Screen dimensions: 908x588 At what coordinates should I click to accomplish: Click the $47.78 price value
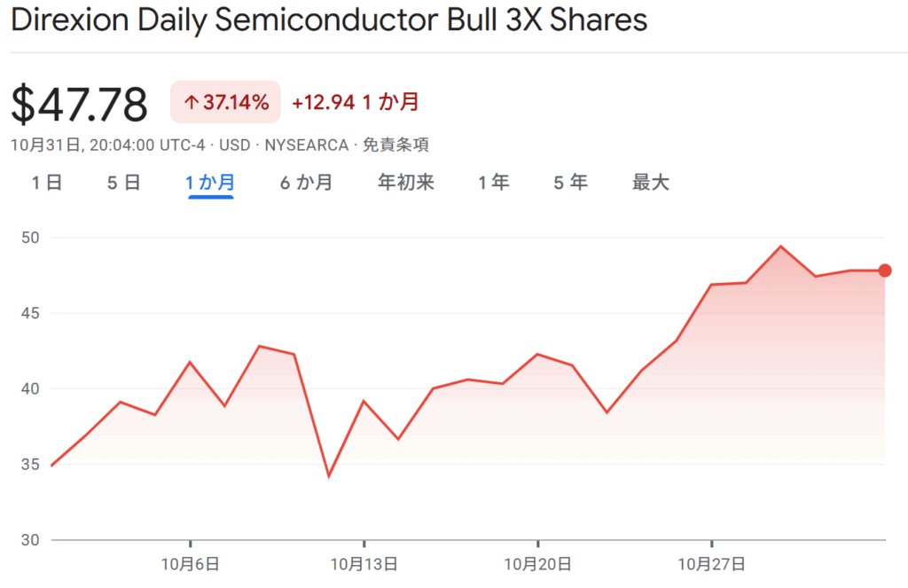[x=80, y=105]
